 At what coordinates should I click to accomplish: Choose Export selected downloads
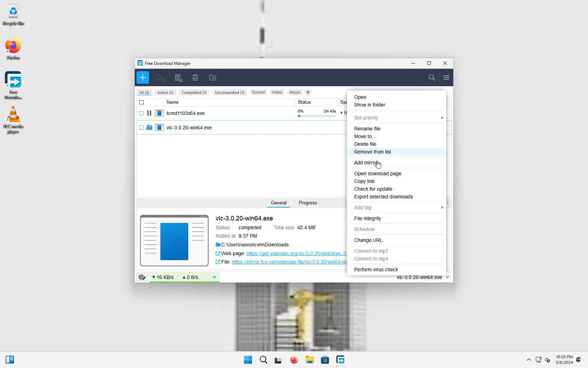(397, 197)
